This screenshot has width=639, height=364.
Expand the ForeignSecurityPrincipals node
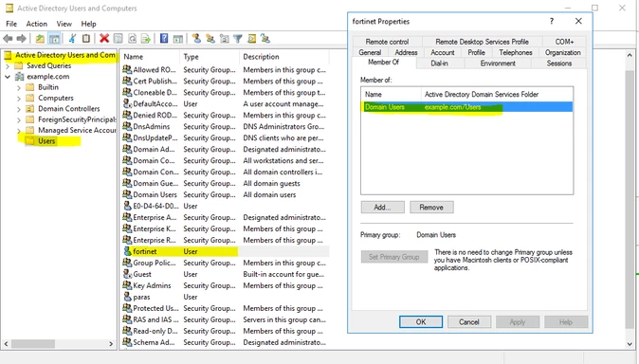tap(19, 119)
